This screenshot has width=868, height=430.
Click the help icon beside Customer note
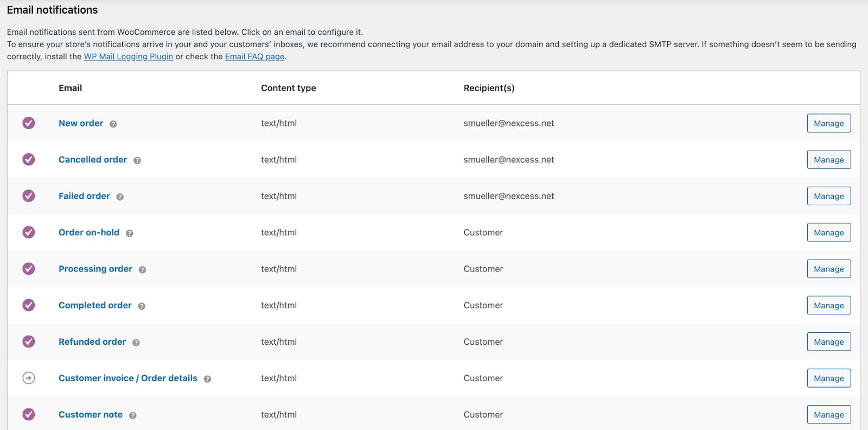133,415
